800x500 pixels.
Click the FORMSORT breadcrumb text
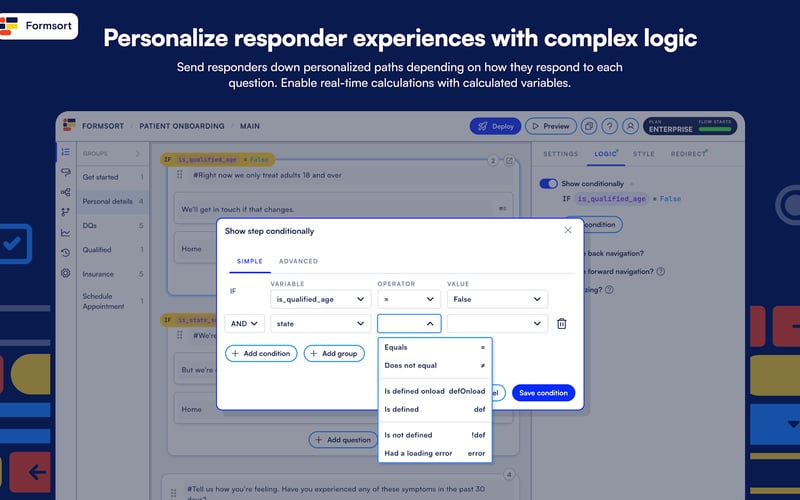click(x=103, y=126)
